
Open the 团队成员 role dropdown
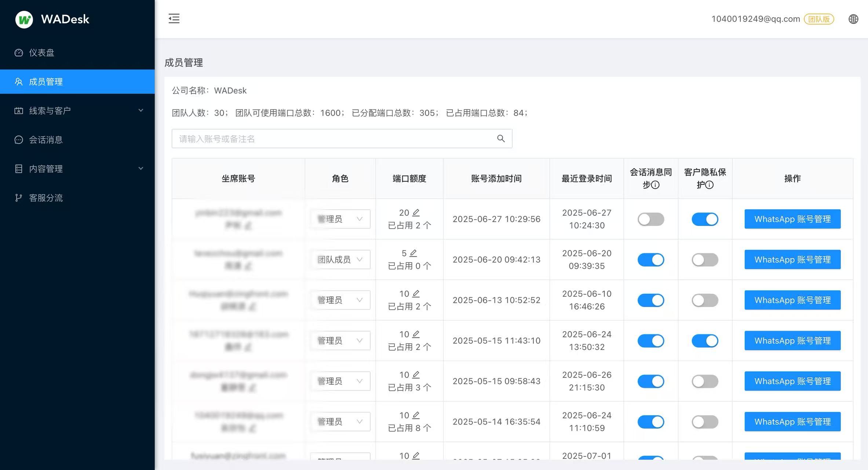(x=340, y=259)
